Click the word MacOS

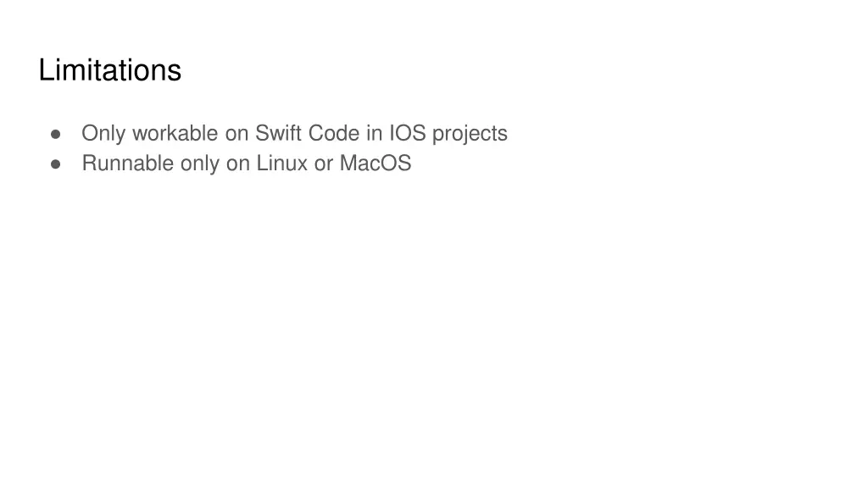point(376,163)
